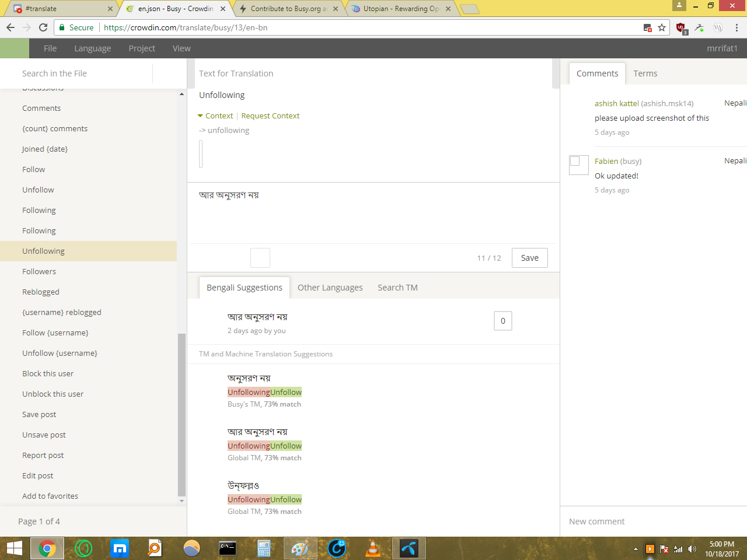This screenshot has width=747, height=560.
Task: Reload the Crowdin page
Action: (x=43, y=27)
